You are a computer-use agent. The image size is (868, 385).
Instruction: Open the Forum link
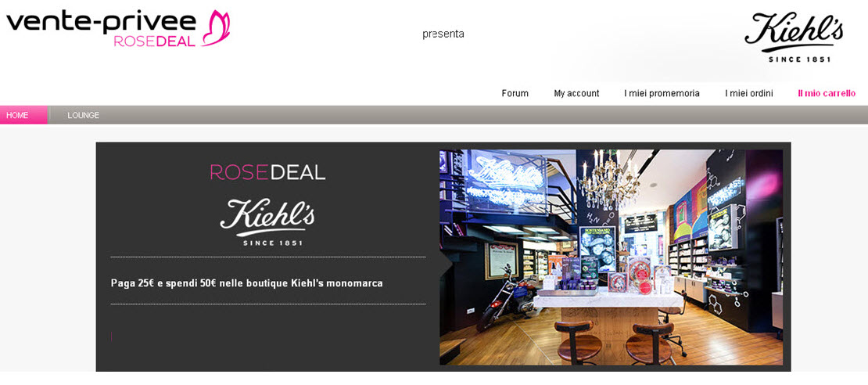coord(515,94)
